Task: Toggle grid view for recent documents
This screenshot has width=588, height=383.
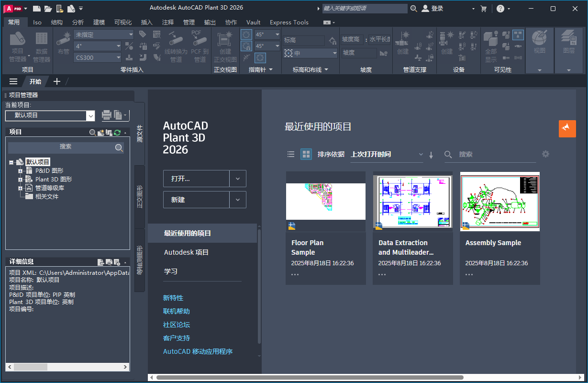Action: pyautogui.click(x=306, y=154)
